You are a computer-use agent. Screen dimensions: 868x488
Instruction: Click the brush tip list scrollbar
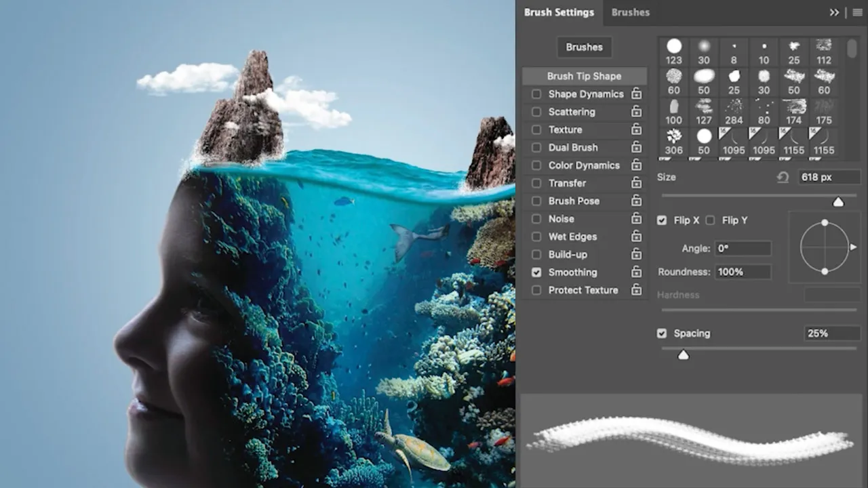852,49
